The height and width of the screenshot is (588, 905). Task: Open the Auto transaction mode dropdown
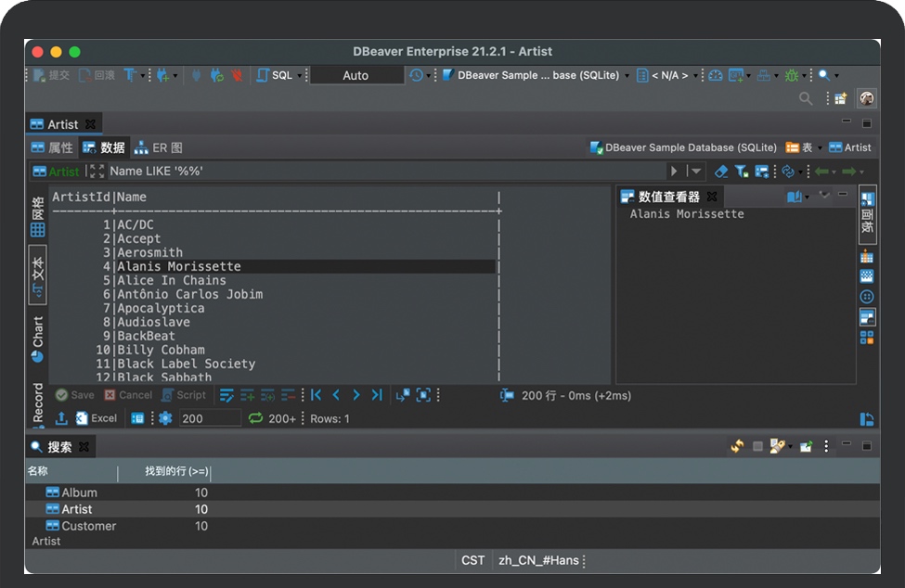[356, 75]
